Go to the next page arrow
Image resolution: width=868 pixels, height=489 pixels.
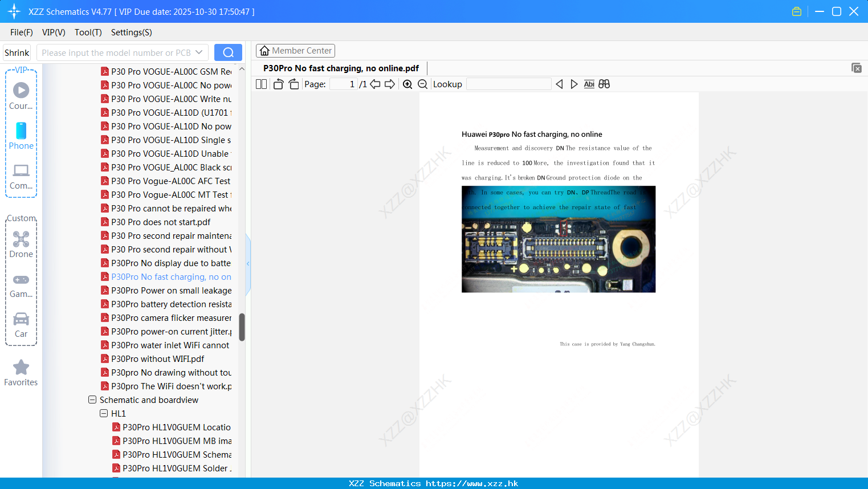tap(390, 84)
